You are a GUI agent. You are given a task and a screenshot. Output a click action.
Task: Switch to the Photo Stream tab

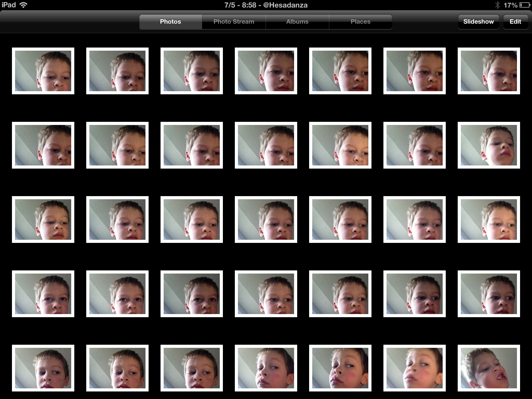(234, 22)
